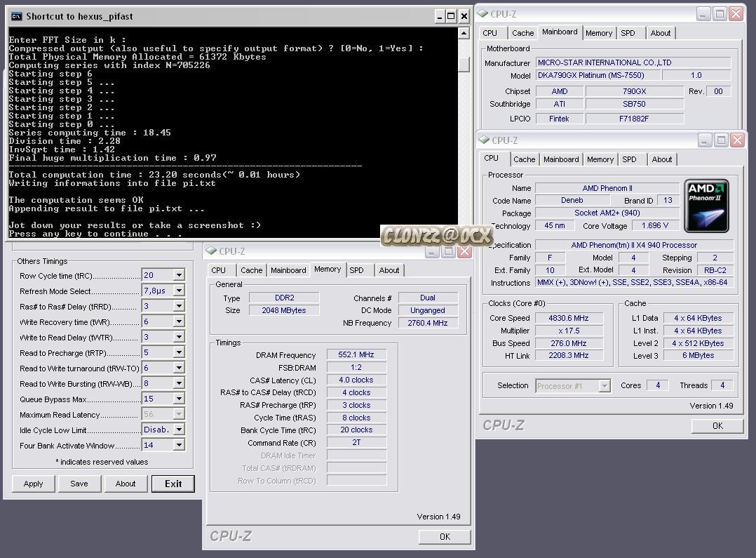The height and width of the screenshot is (558, 756).
Task: Click mainboard model DKA790GX Platinum field
Action: pyautogui.click(x=597, y=75)
